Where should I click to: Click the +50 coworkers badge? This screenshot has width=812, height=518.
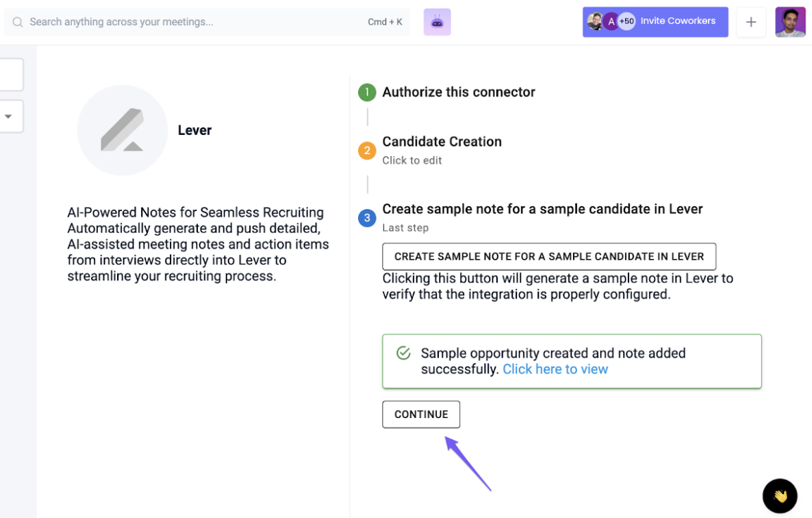click(x=626, y=21)
